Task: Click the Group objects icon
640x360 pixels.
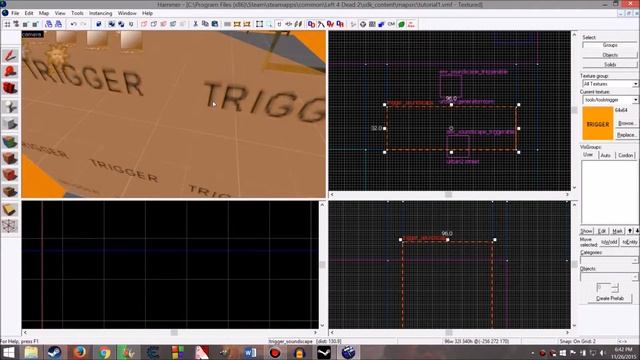Action: coord(111,24)
